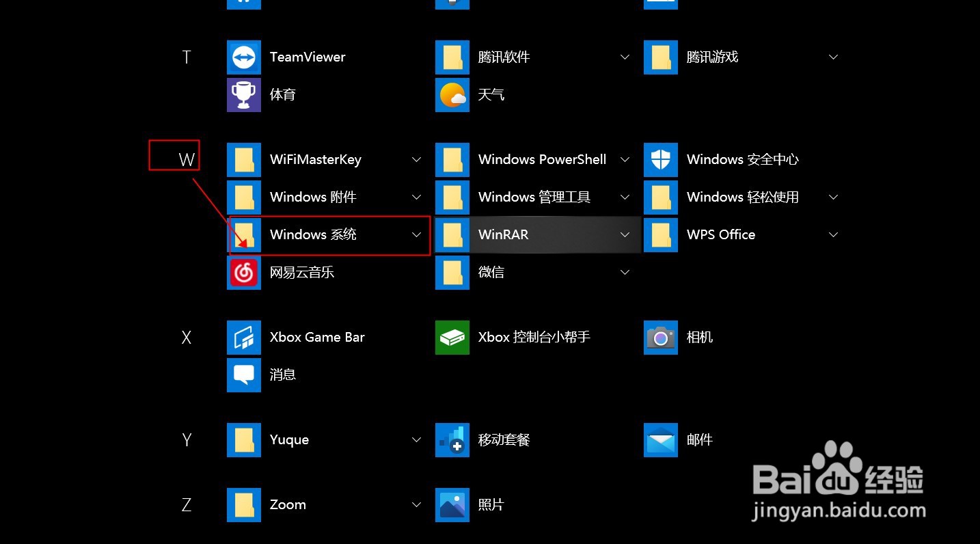Open the 消息 messaging app
The image size is (980, 544).
(x=283, y=375)
